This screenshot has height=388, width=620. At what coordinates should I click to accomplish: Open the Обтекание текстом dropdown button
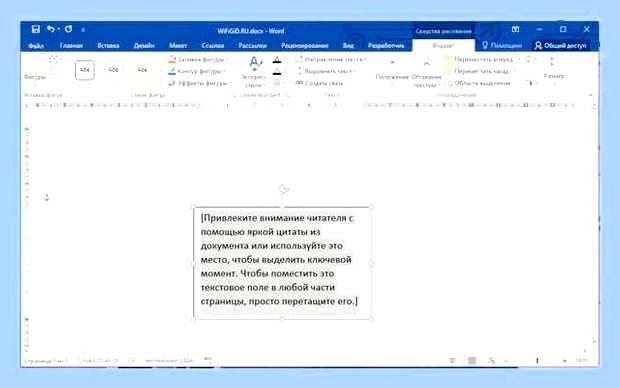coord(426,72)
